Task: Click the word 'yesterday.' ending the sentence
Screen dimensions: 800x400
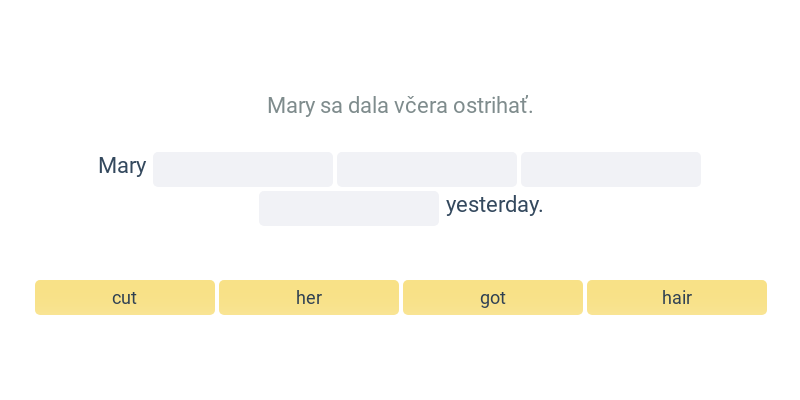Action: [494, 205]
